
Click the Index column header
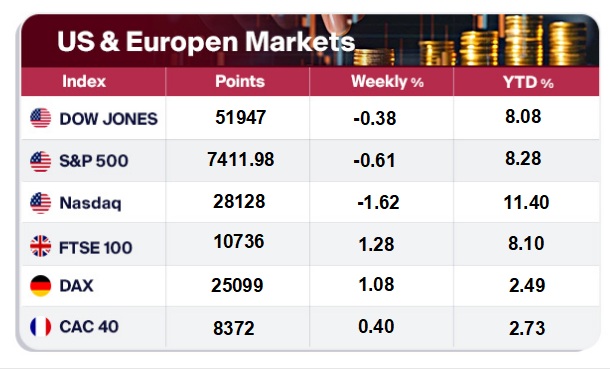pyautogui.click(x=84, y=81)
